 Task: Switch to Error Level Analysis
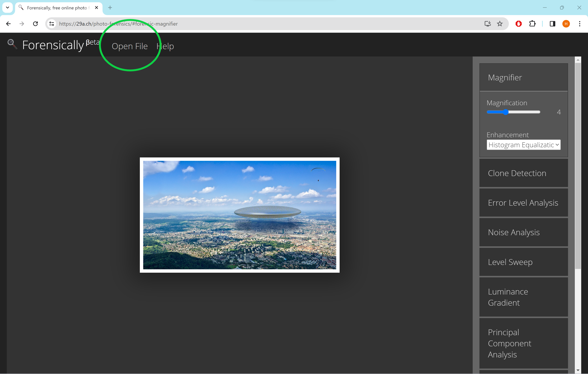[524, 202]
